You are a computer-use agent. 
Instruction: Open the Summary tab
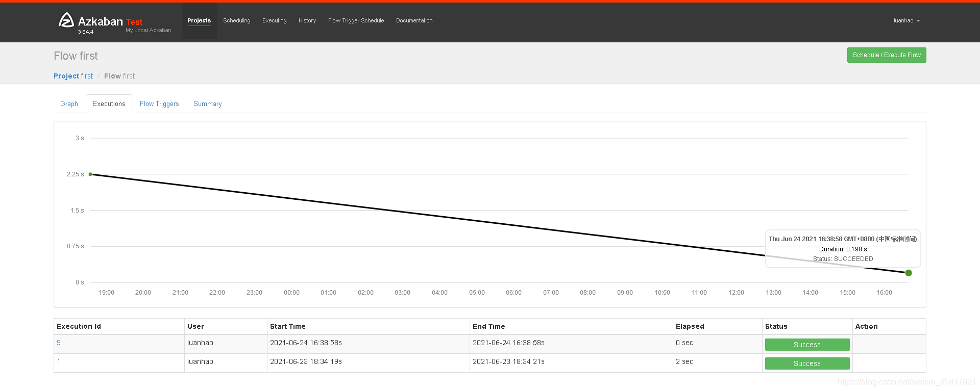tap(208, 103)
